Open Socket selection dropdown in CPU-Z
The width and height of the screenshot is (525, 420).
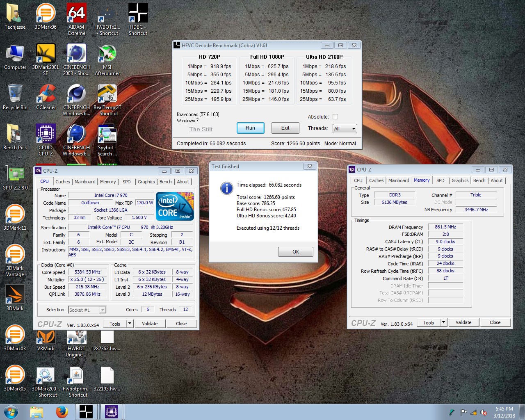click(87, 310)
